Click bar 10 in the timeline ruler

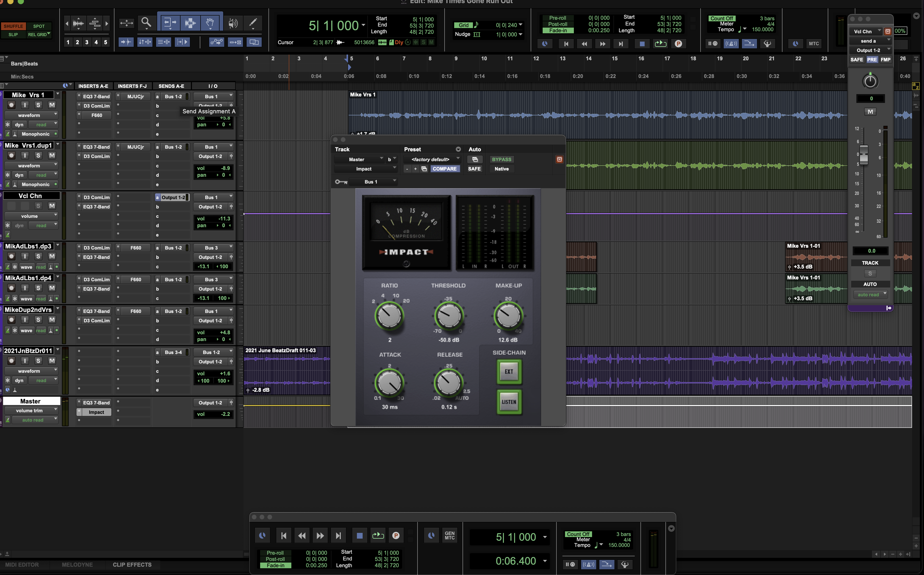tap(484, 59)
